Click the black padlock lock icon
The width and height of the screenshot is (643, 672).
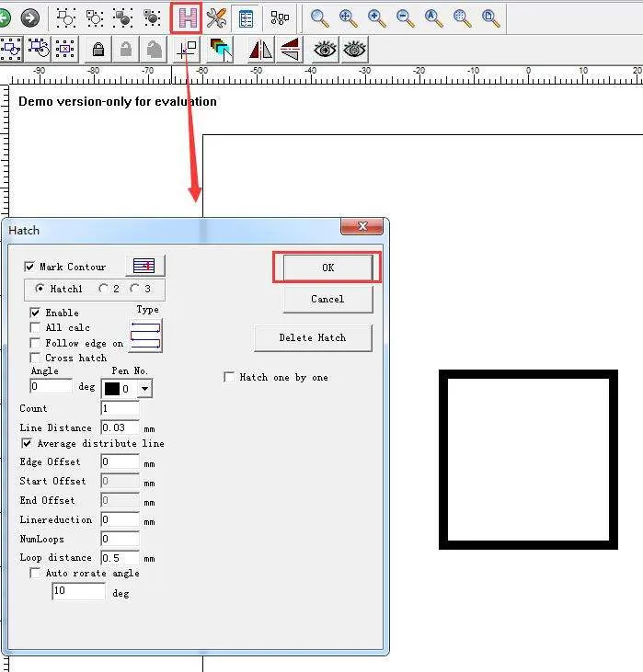click(x=98, y=50)
